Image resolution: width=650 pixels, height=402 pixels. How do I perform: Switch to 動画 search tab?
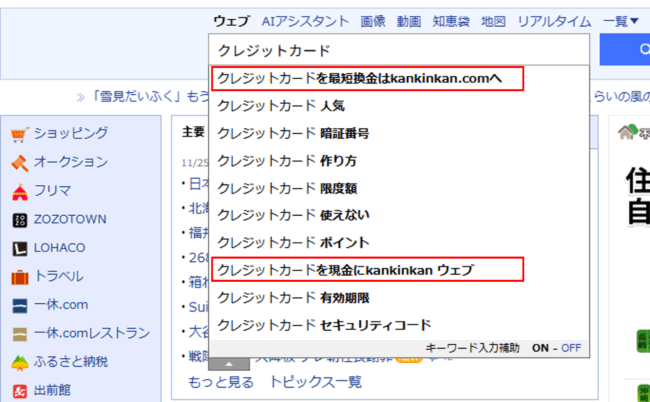(409, 21)
